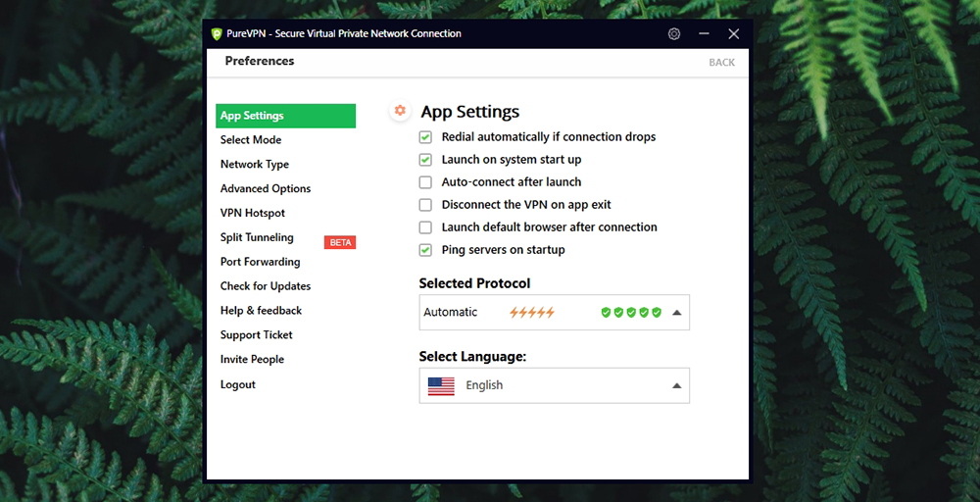
Task: Click the BACK button
Action: click(x=721, y=63)
